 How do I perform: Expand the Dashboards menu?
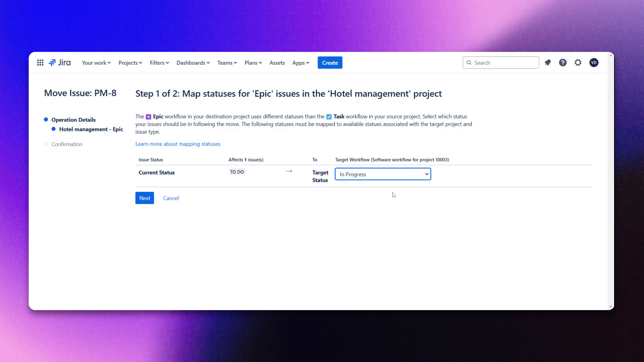pyautogui.click(x=193, y=63)
